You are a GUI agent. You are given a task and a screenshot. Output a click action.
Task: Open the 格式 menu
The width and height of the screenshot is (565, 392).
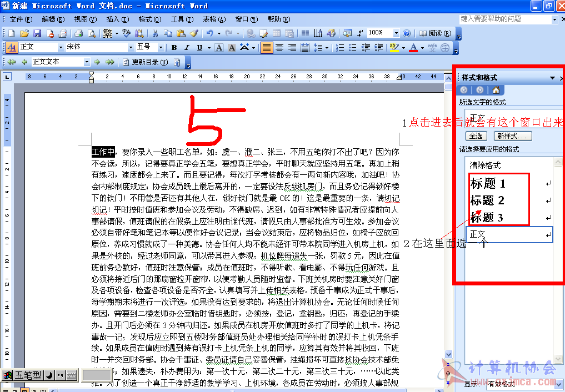coord(150,19)
